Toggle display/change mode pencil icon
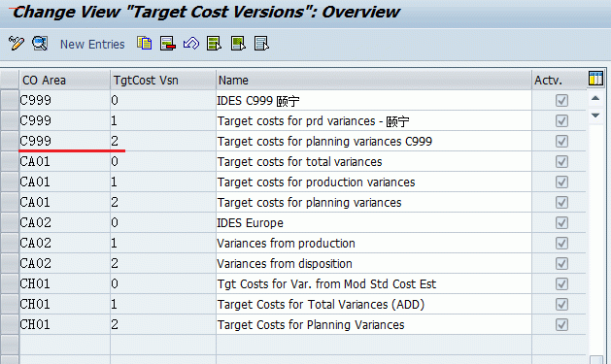611x364 pixels. (x=17, y=44)
